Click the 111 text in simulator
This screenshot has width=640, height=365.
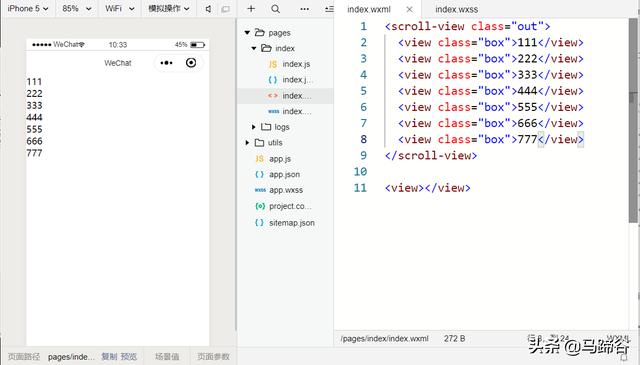[x=34, y=82]
